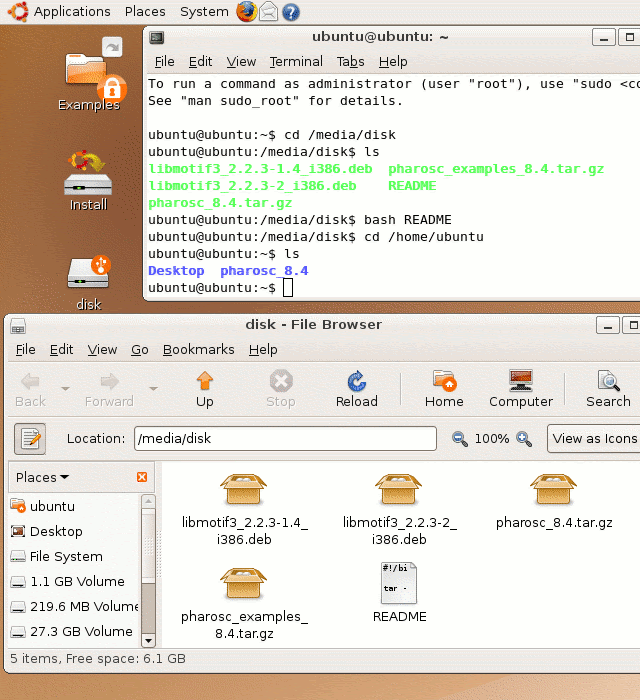
Task: Open the terminal's Edit menu
Action: [200, 62]
